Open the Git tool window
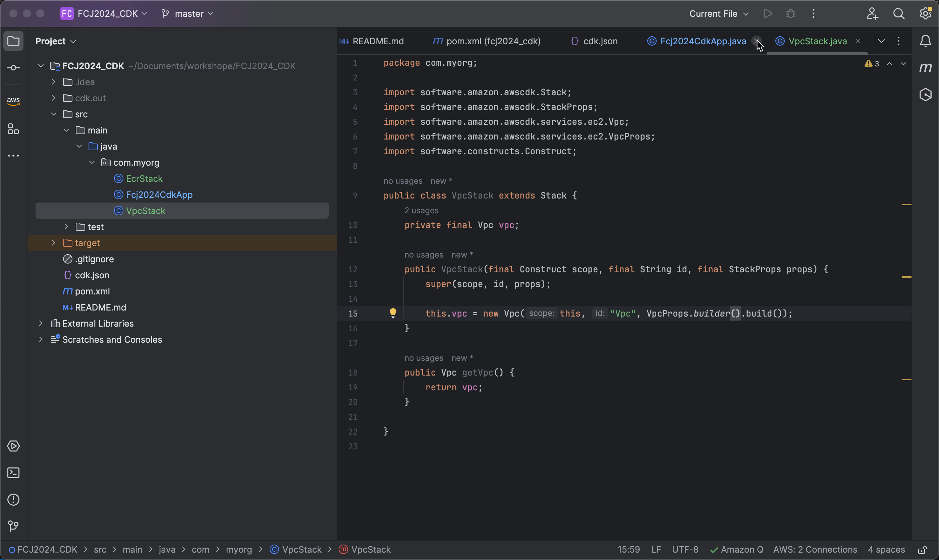The image size is (939, 560). tap(14, 526)
